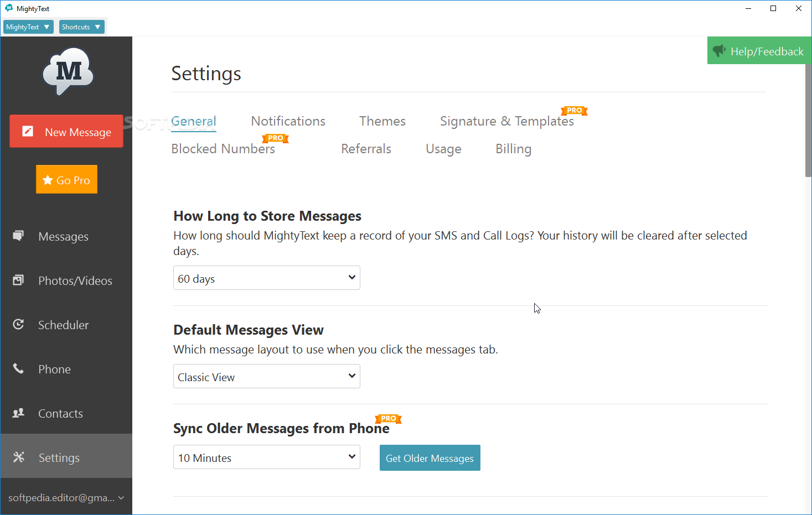Image resolution: width=812 pixels, height=515 pixels.
Task: Click the message layout description text
Action: 335,350
